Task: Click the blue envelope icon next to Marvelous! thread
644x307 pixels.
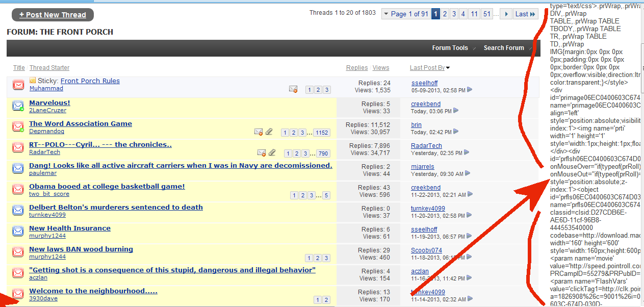Action: point(18,106)
